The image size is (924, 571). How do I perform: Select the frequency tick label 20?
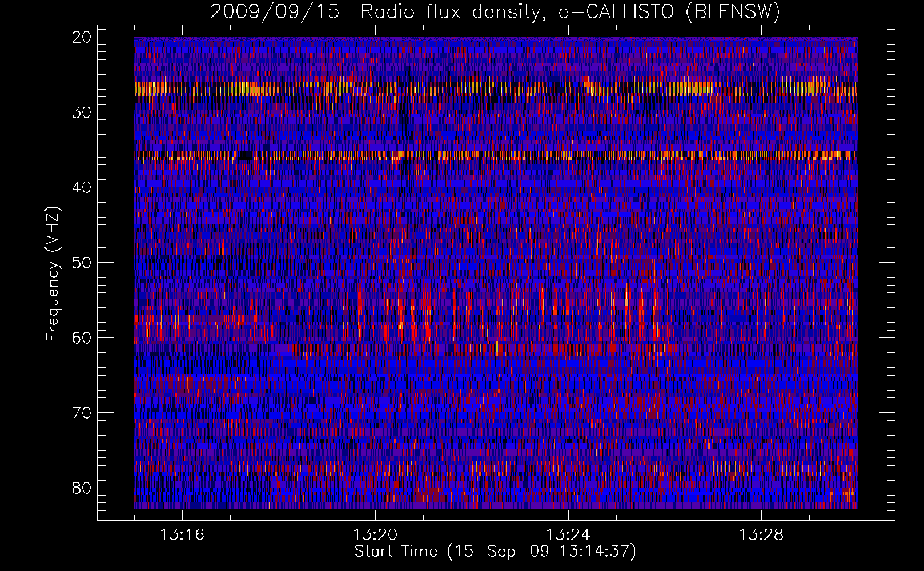pyautogui.click(x=82, y=37)
